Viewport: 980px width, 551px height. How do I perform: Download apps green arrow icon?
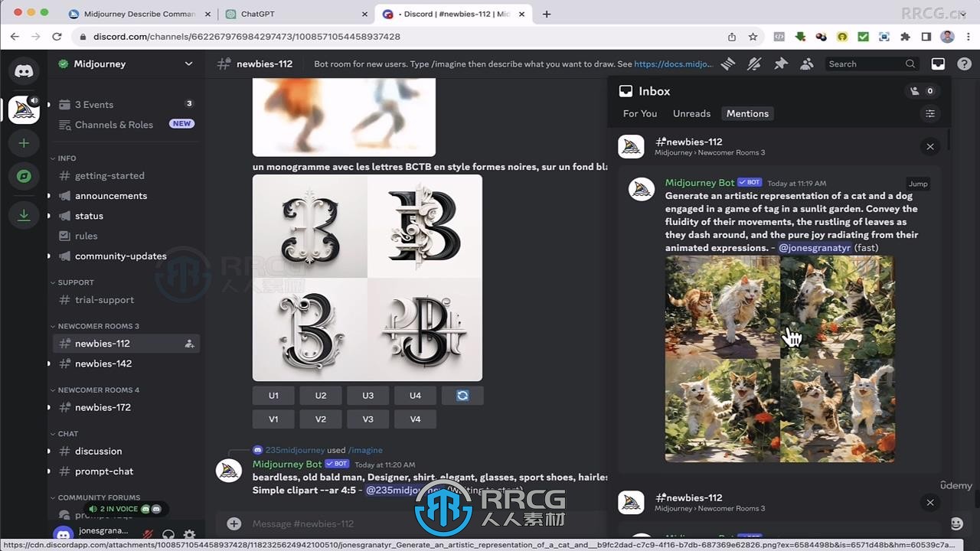coord(24,215)
